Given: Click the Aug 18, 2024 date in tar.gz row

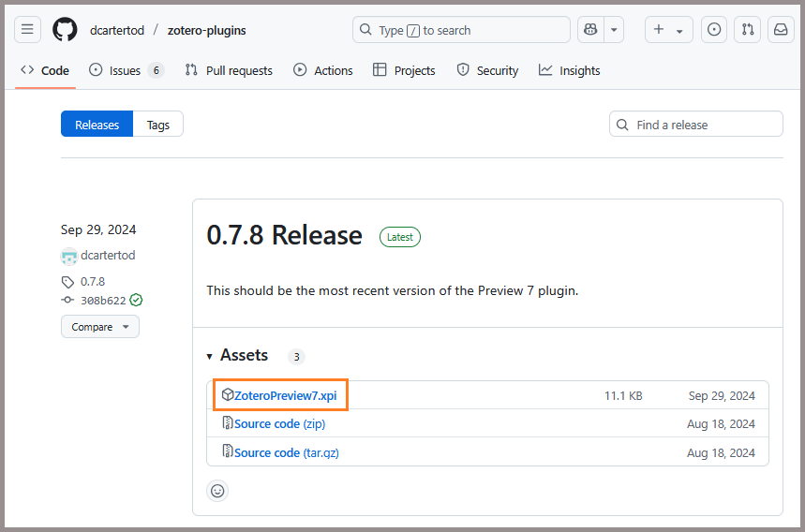Looking at the screenshot, I should coord(721,453).
